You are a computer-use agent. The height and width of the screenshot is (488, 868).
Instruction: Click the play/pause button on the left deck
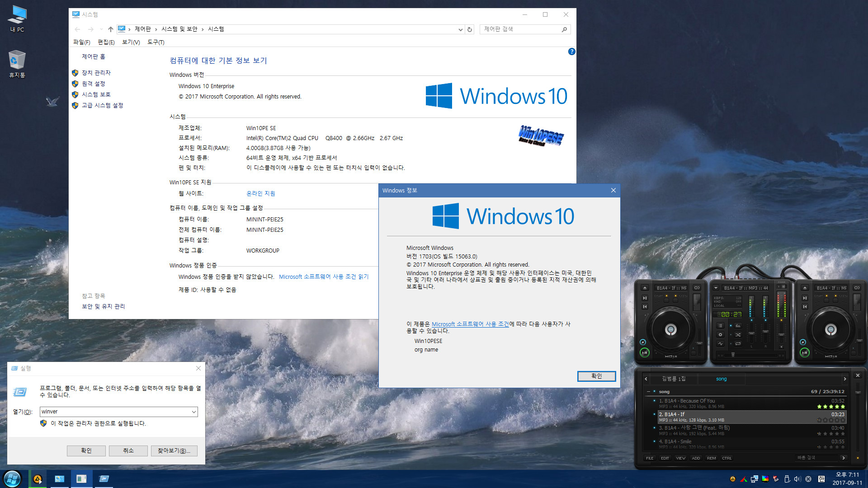point(645,352)
